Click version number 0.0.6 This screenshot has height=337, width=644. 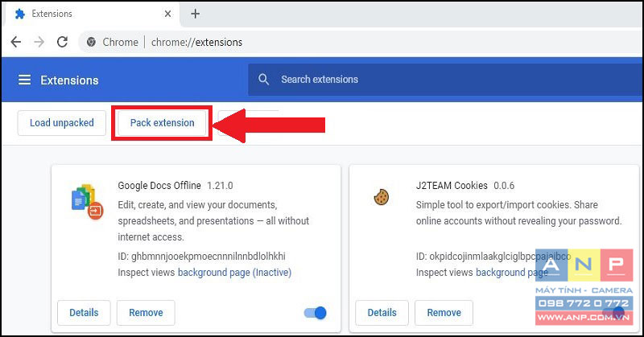(x=504, y=186)
